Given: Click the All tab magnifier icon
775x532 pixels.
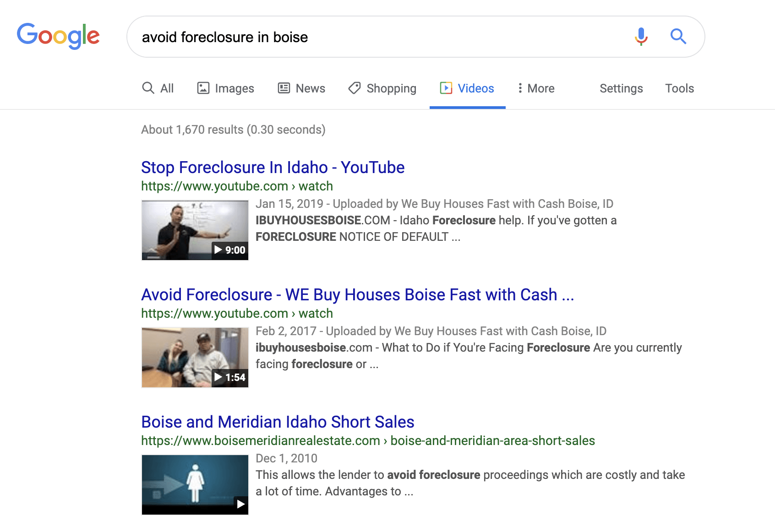Looking at the screenshot, I should pyautogui.click(x=148, y=88).
